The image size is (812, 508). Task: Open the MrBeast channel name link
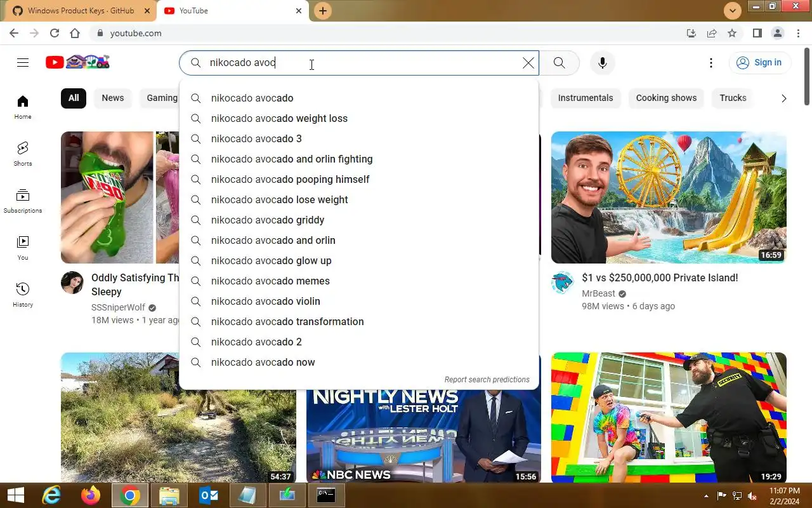598,293
